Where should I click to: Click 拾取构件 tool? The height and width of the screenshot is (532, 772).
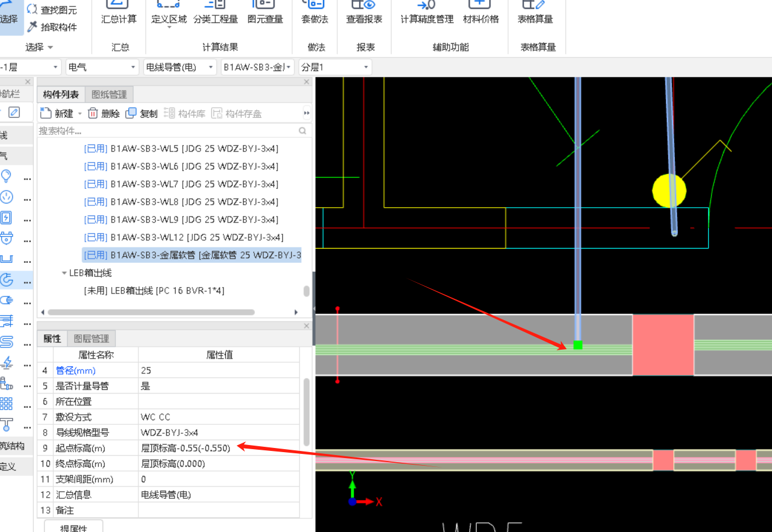click(x=52, y=27)
